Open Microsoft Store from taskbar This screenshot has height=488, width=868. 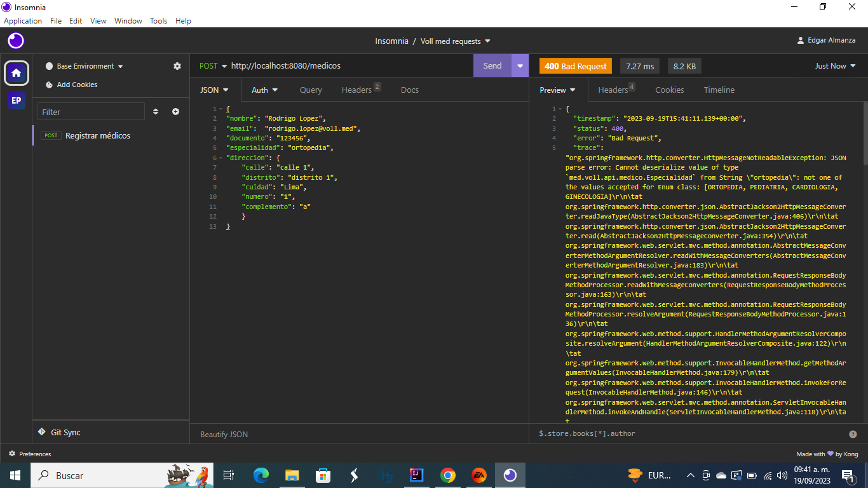323,475
